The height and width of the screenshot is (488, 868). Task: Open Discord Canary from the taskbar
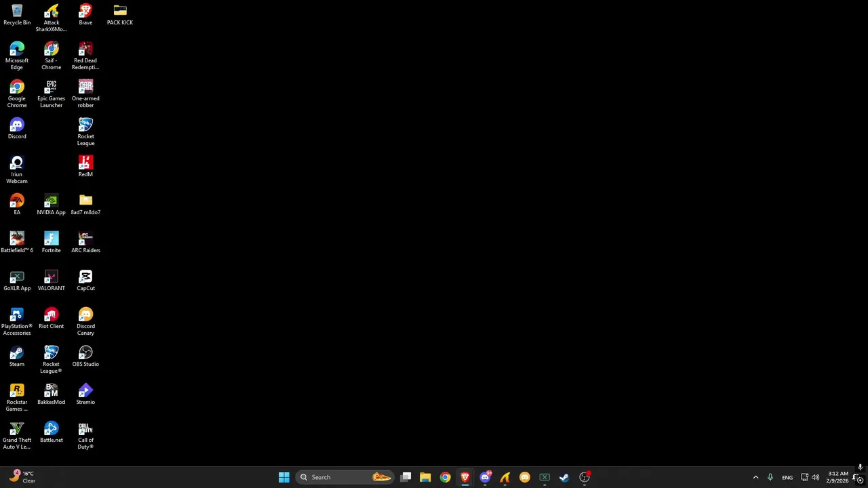524,477
